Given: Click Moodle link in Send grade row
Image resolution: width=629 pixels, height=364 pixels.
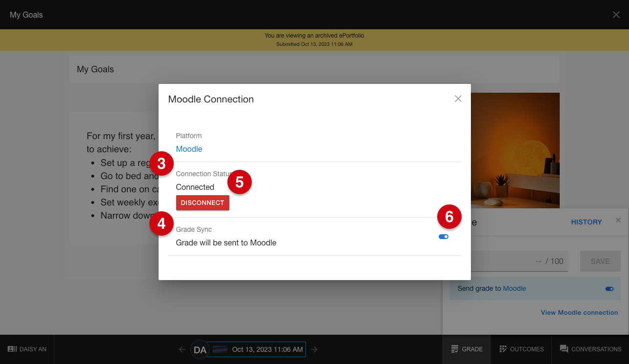Looking at the screenshot, I should pos(514,288).
